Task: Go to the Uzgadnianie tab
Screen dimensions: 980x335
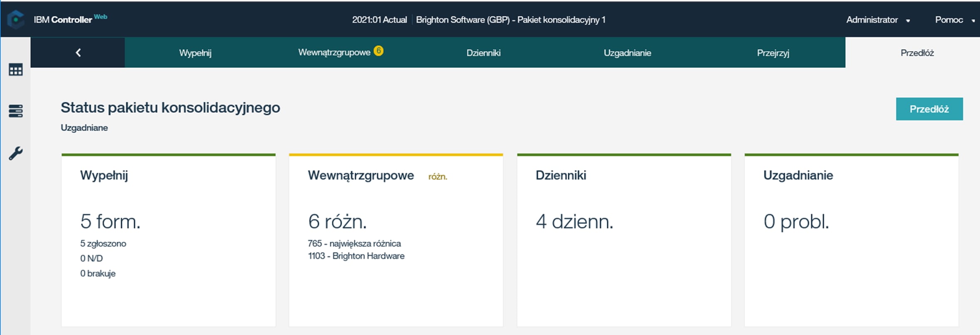Action: tap(627, 53)
